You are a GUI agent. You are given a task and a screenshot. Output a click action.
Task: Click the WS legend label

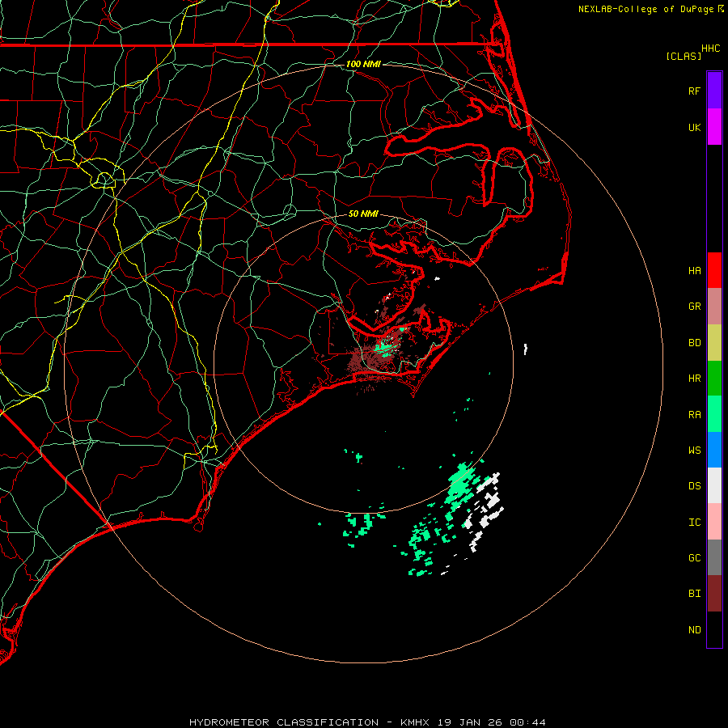click(694, 451)
